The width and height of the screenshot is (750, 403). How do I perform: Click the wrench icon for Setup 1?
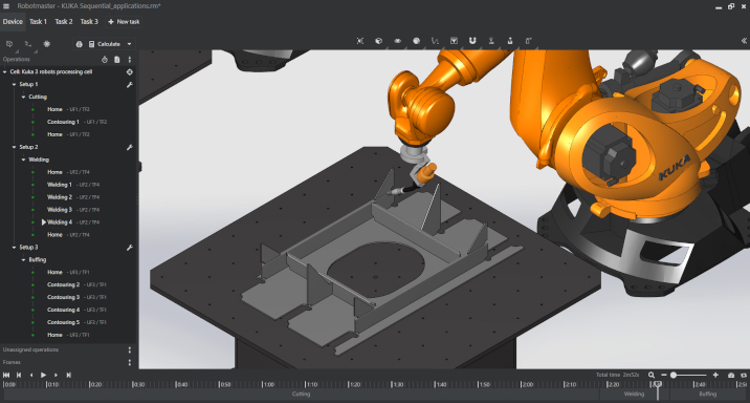click(129, 85)
